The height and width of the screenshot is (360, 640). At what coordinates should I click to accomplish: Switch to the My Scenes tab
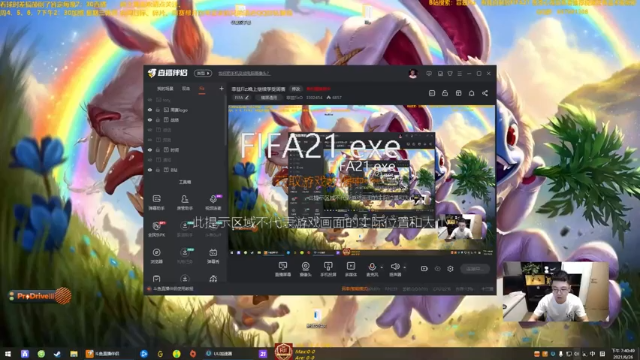165,89
